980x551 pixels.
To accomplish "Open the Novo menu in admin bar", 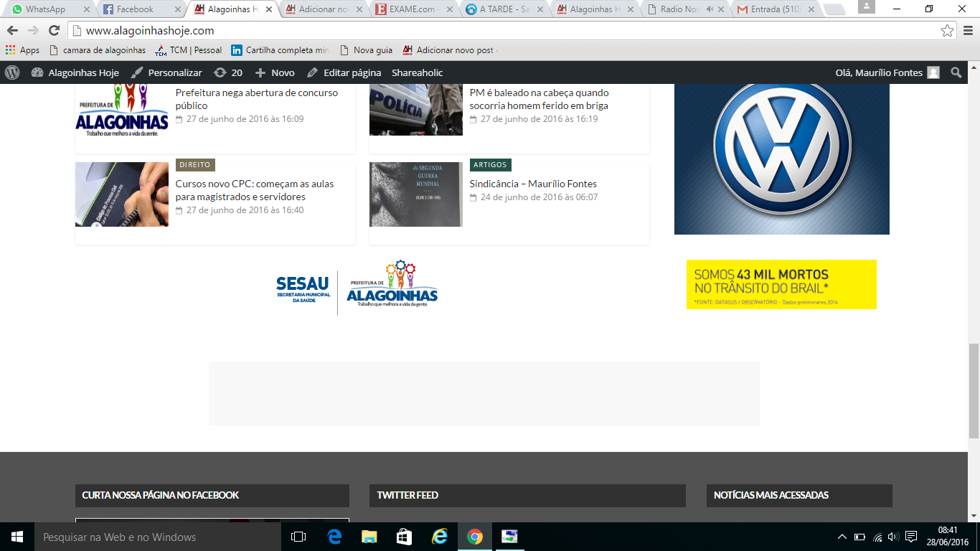I will click(x=275, y=72).
